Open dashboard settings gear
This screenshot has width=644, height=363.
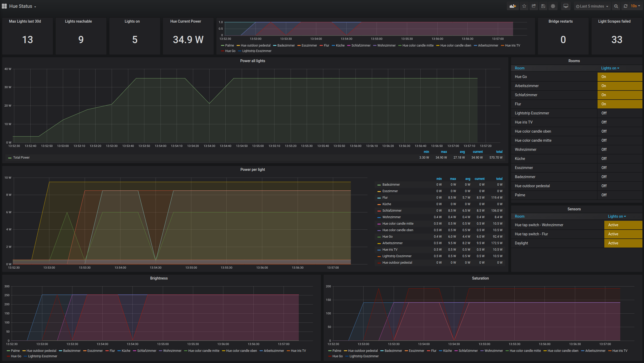(x=553, y=6)
